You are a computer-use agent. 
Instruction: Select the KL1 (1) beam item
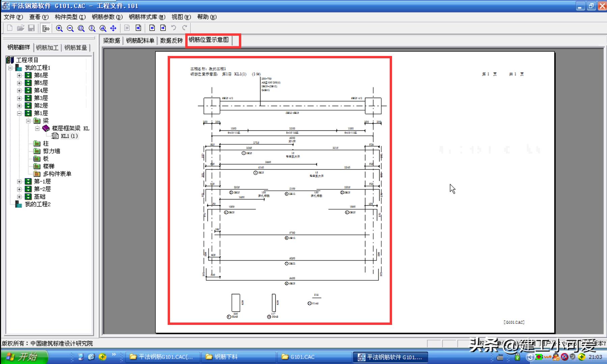point(69,136)
